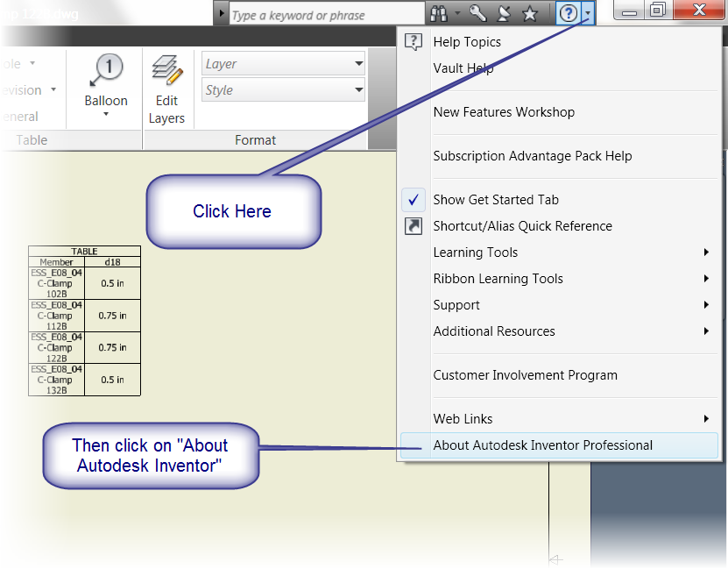728x569 pixels.
Task: Select the C-Clamp 102B member cell
Action: [57, 283]
